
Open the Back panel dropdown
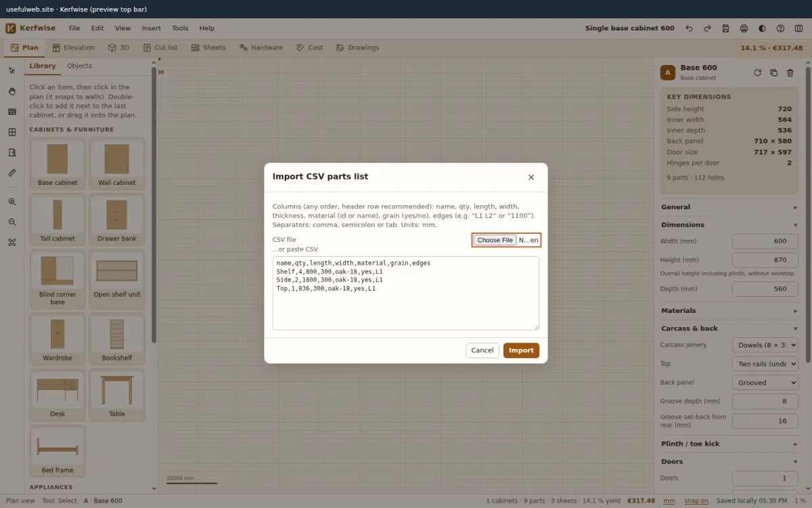765,383
